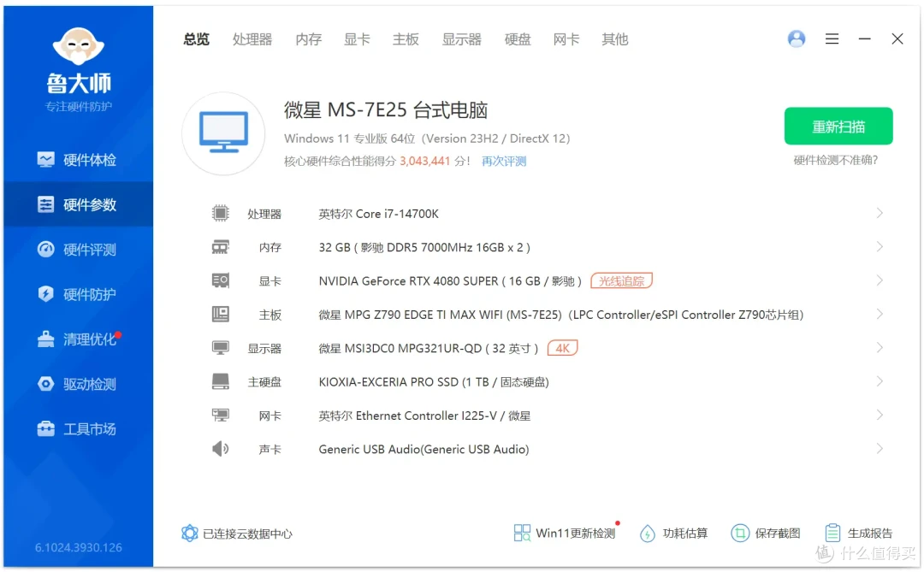Click the 内存 RAM module icon
This screenshot has width=924, height=572.
[221, 247]
